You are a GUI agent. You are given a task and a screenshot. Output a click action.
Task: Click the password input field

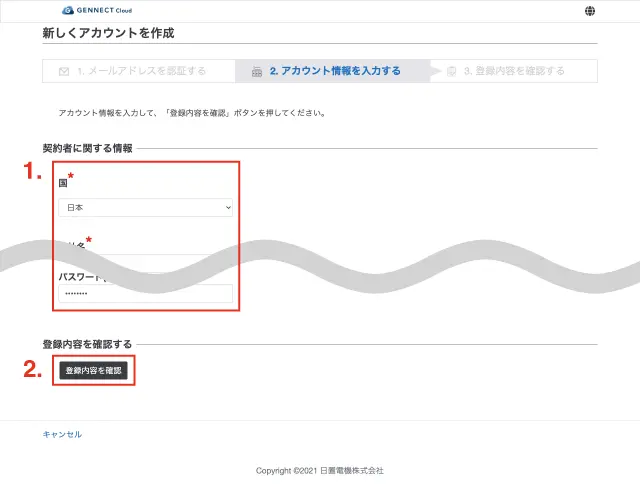pyautogui.click(x=145, y=293)
